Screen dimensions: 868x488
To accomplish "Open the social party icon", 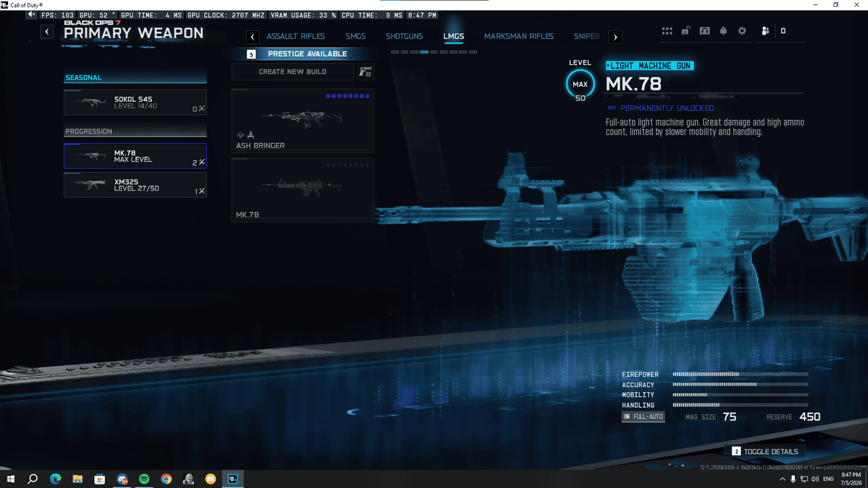I will click(x=765, y=30).
